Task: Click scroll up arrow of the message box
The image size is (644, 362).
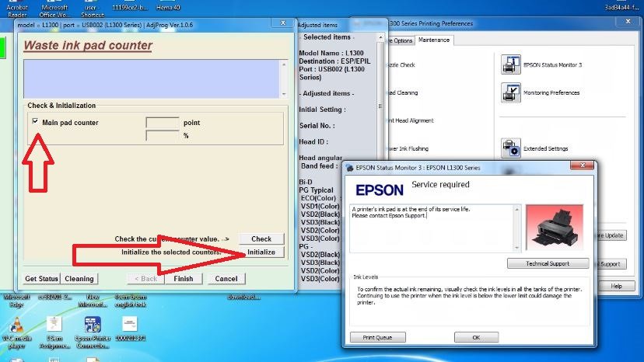Action: tap(284, 64)
